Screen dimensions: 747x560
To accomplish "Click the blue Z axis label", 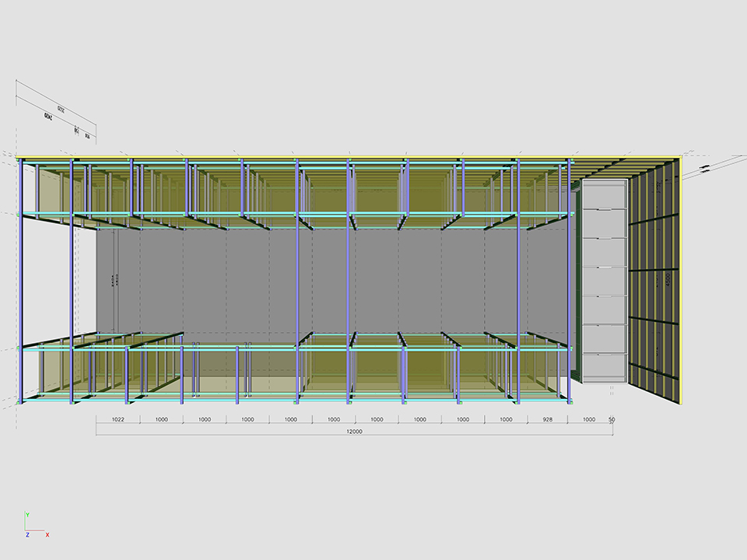I will point(27,535).
